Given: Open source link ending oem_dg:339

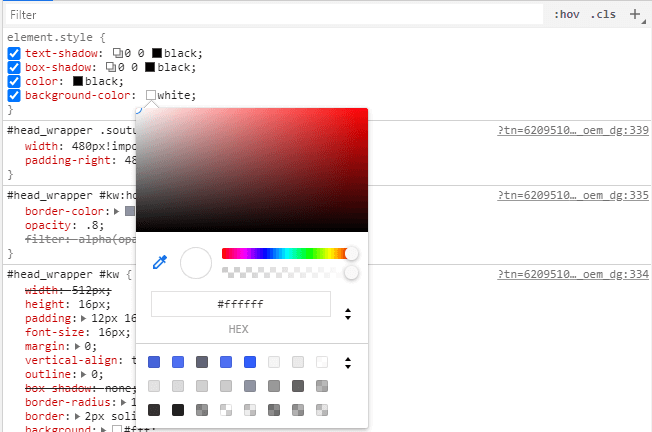Looking at the screenshot, I should pyautogui.click(x=573, y=131).
